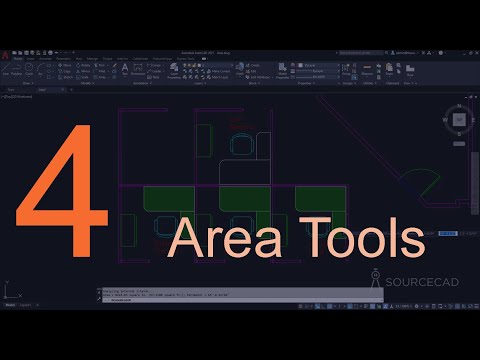Screen dimensions: 480x360
Task: Click the viewport controls label
Action: [x=17, y=97]
